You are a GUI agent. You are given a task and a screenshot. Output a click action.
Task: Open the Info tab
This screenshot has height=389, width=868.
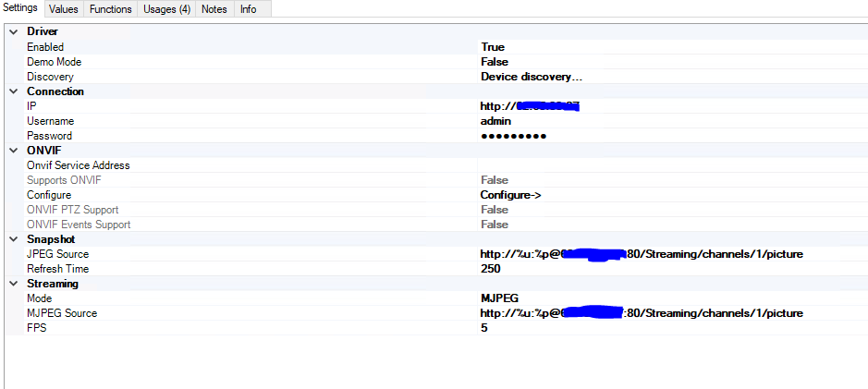tap(249, 9)
